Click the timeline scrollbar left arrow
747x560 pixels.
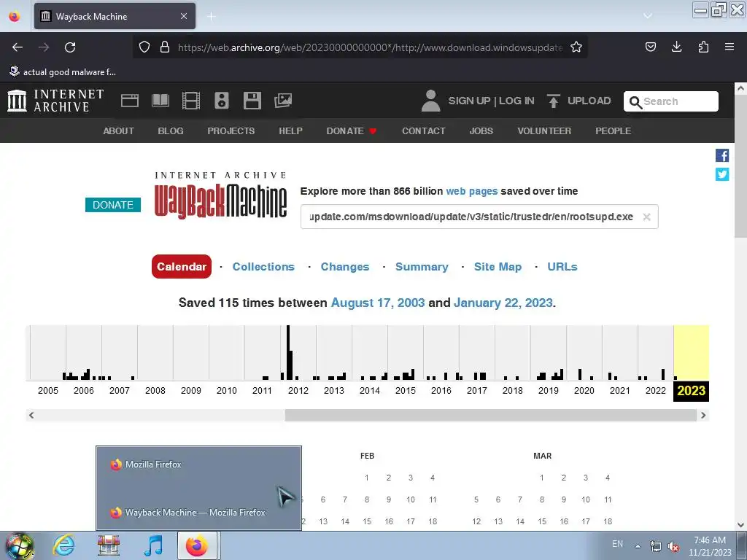[31, 415]
